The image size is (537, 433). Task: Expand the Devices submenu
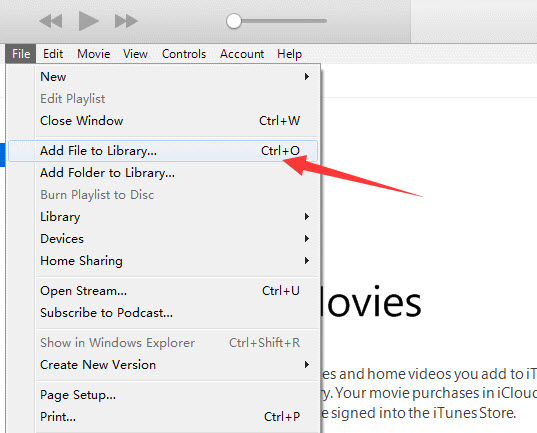163,239
